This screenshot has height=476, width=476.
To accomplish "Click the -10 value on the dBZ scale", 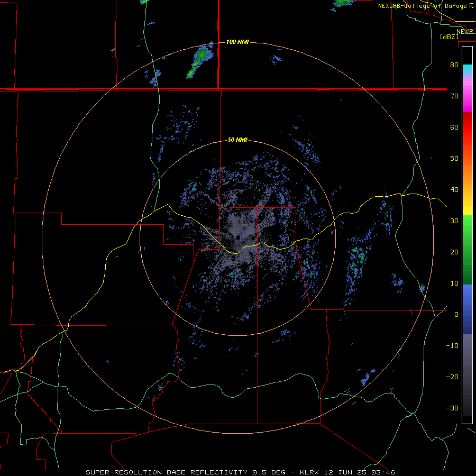I will pyautogui.click(x=452, y=345).
